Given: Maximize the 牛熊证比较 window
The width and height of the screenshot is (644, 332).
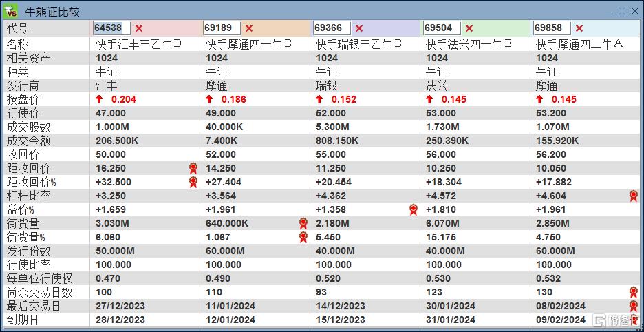Looking at the screenshot, I should (622, 11).
